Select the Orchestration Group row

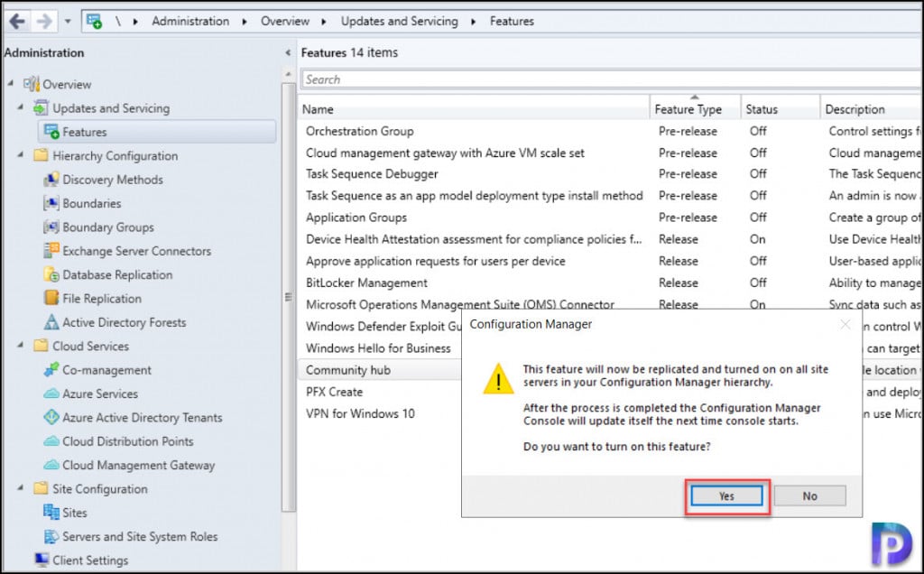[x=610, y=131]
